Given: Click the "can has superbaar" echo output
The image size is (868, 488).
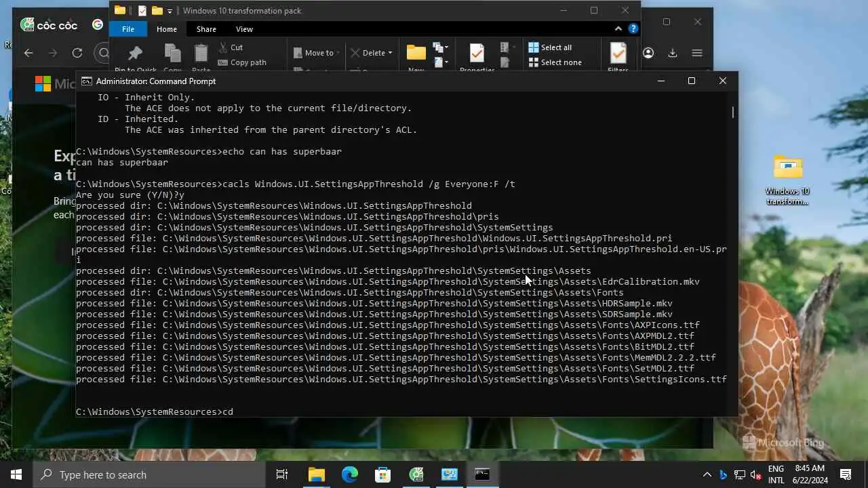Looking at the screenshot, I should 122,163.
